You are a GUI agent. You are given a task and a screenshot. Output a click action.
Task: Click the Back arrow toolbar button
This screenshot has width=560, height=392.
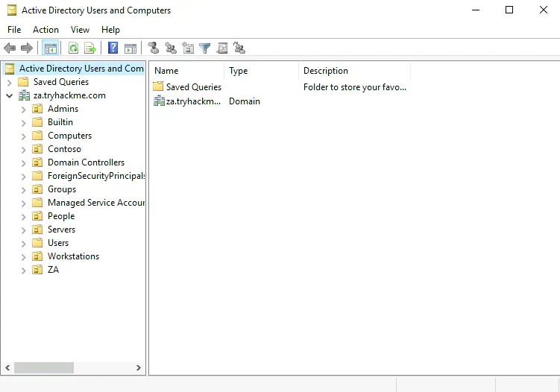coord(10,48)
